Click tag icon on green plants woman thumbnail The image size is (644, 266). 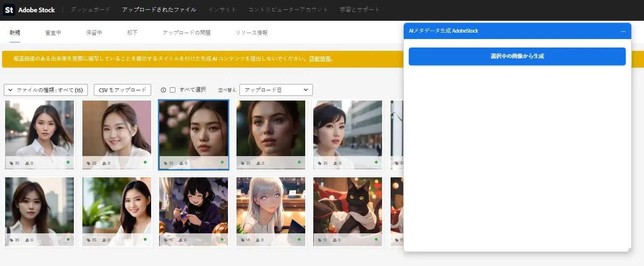click(89, 240)
